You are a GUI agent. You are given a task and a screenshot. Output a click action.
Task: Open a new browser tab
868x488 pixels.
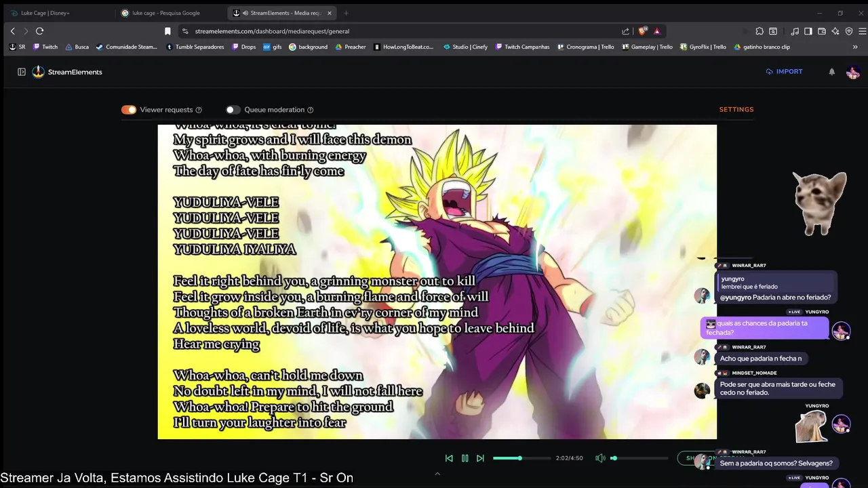346,13
